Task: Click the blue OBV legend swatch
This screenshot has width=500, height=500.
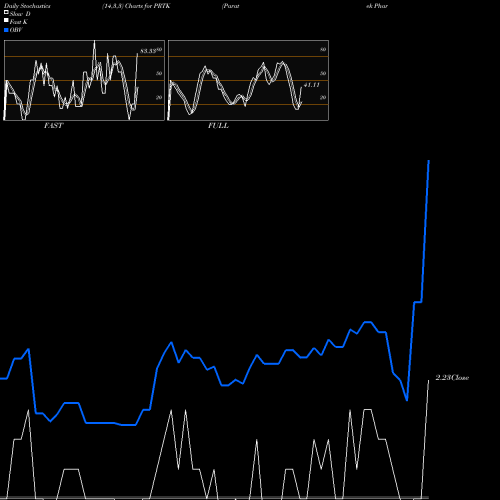Action: click(x=6, y=30)
